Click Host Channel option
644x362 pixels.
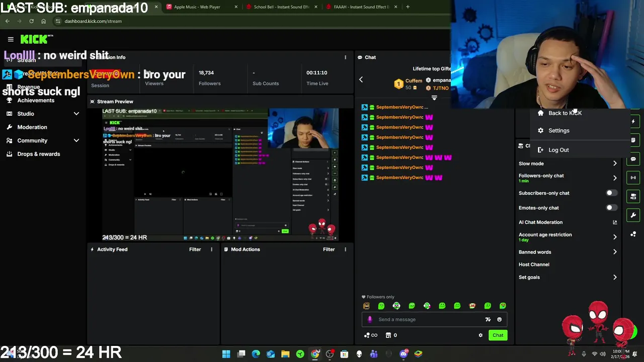(534, 264)
